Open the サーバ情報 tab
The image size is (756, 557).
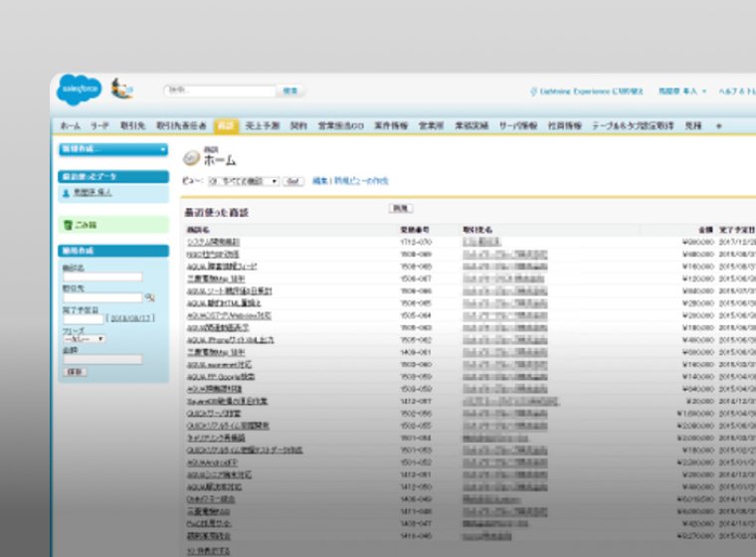[x=518, y=126]
